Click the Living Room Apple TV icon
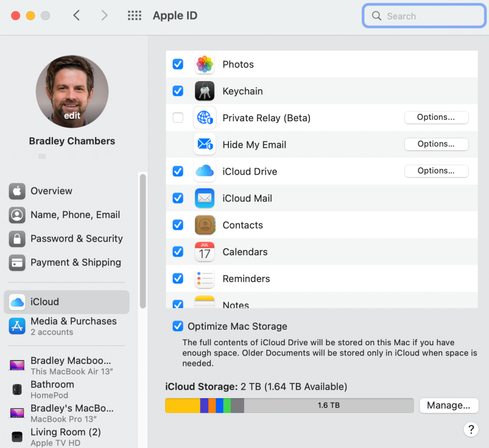489x448 pixels. [17, 437]
